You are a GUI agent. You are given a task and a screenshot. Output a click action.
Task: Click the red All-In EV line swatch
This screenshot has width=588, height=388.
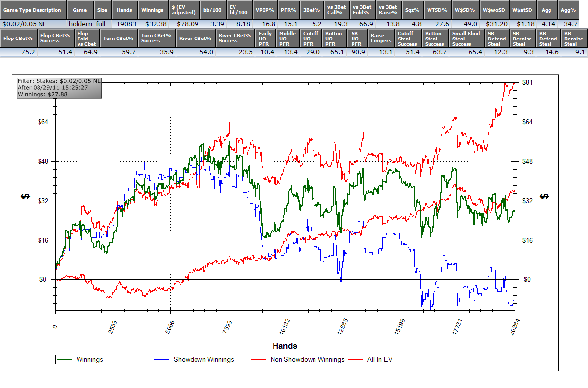[355, 359]
